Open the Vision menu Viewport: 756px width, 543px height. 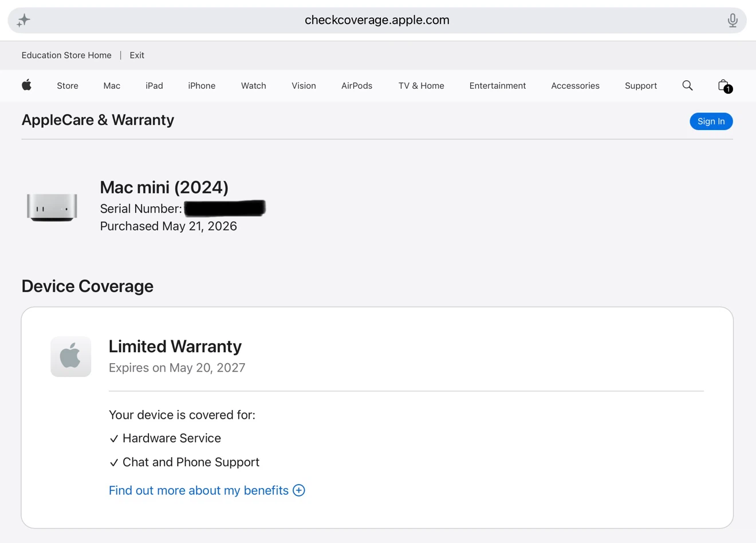pyautogui.click(x=304, y=86)
